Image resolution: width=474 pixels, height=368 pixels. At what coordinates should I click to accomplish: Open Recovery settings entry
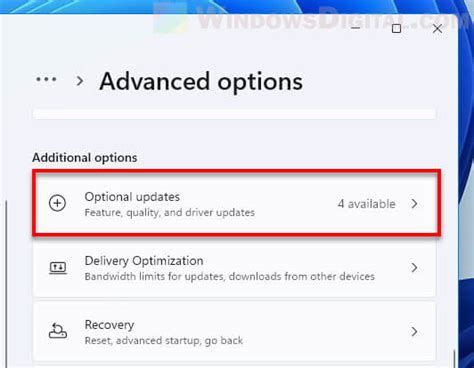pyautogui.click(x=234, y=332)
